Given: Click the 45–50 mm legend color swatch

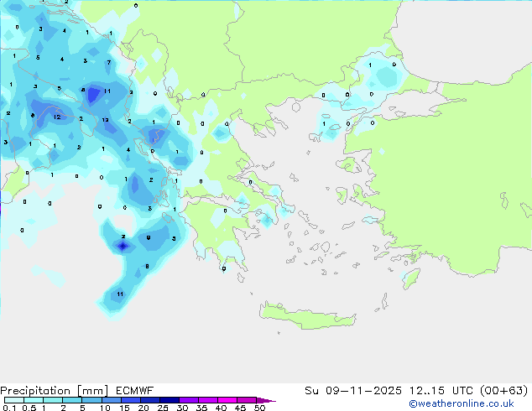Looking at the screenshot, I should pos(247,400).
